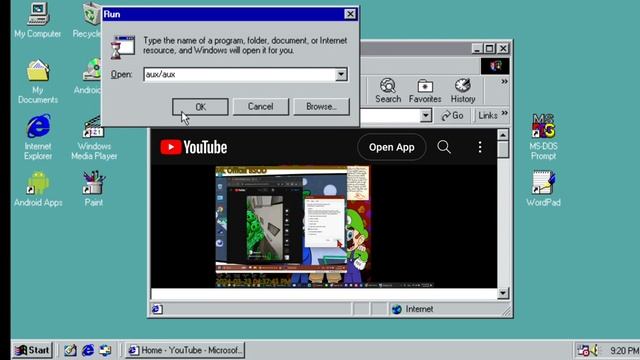Click Browse in the Run dialog
The height and width of the screenshot is (360, 640).
[x=321, y=107]
